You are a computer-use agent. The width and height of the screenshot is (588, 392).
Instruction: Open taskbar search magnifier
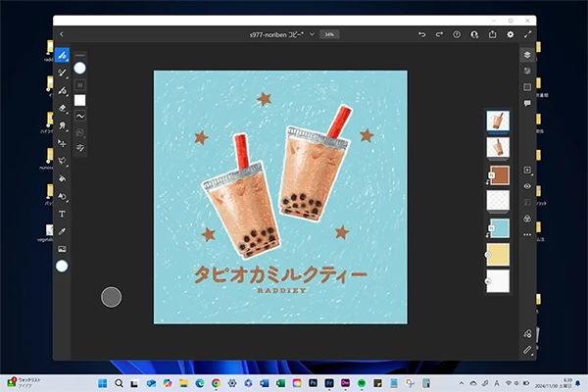pyautogui.click(x=119, y=383)
